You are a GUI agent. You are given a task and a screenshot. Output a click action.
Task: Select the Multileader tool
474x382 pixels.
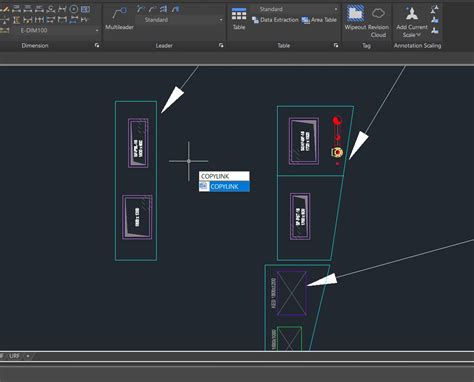(x=119, y=19)
